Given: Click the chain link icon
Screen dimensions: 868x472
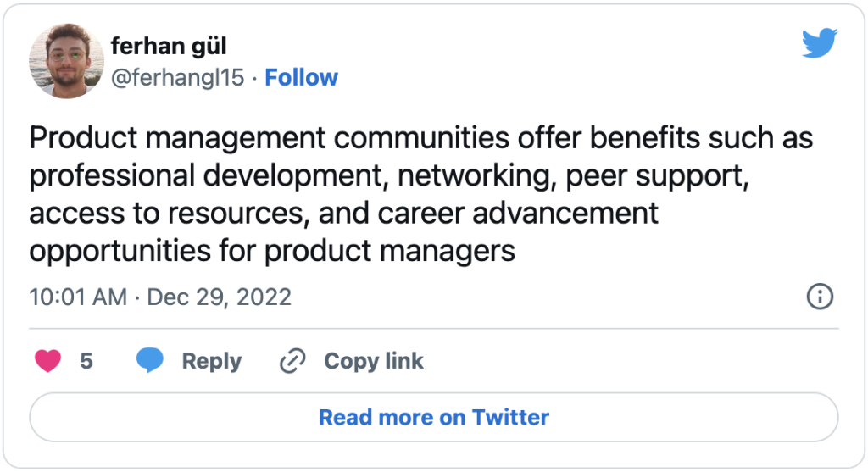Looking at the screenshot, I should pyautogui.click(x=292, y=361).
